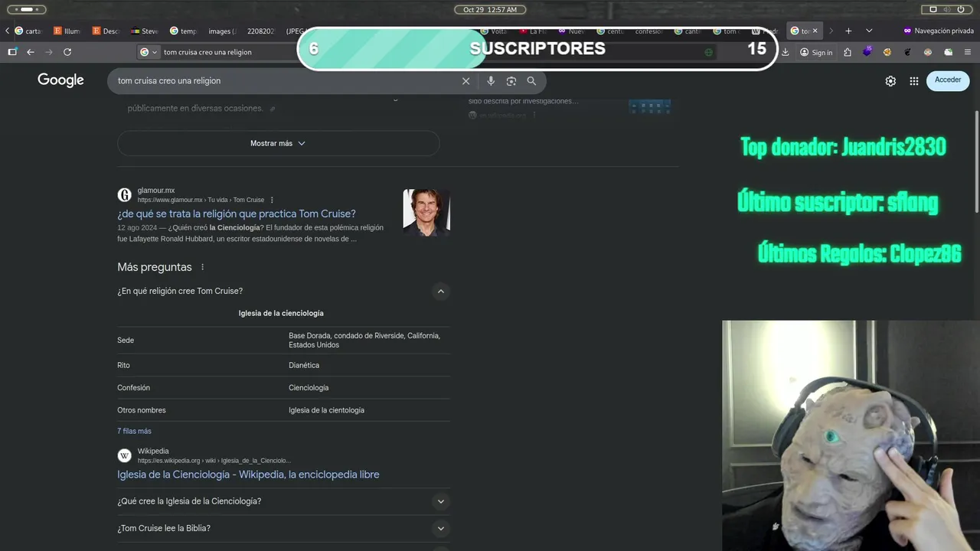Image resolution: width=980 pixels, height=551 pixels.
Task: Open the browser downloads icon
Action: pos(786,52)
